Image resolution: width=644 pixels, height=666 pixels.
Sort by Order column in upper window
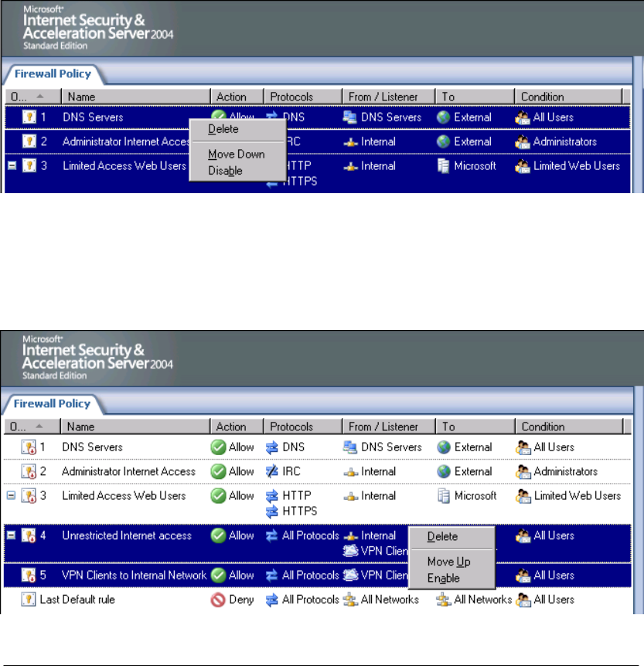[x=33, y=97]
